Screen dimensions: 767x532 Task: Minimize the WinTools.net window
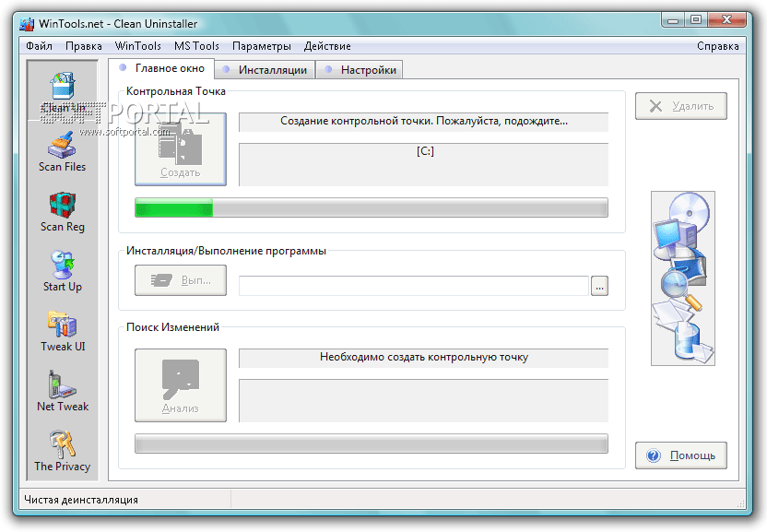[x=673, y=20]
